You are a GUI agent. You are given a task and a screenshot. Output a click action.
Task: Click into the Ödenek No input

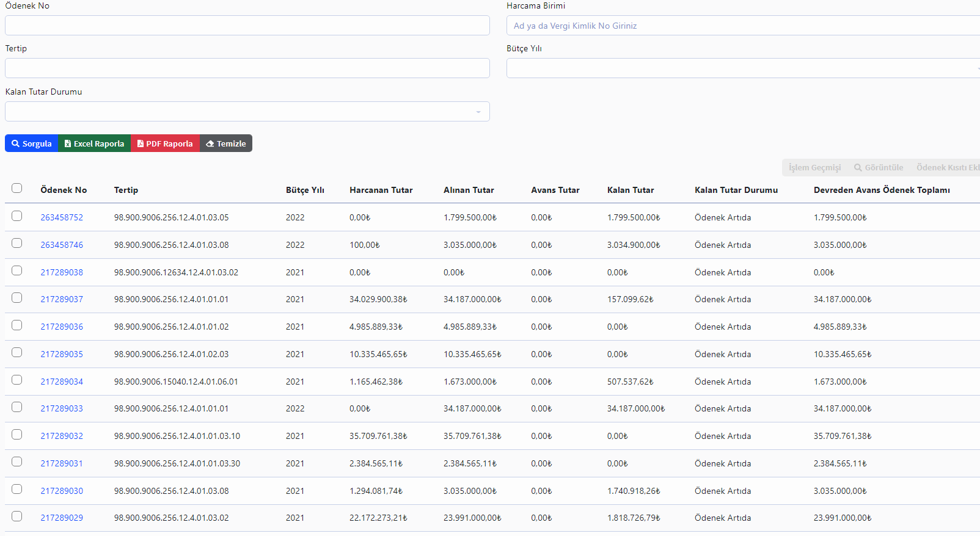[x=247, y=26]
